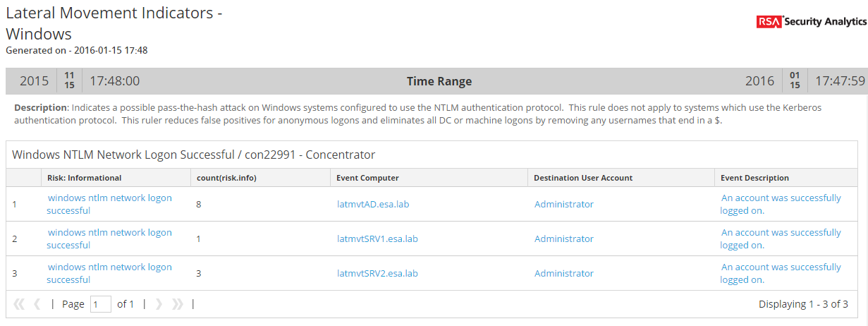Open Administrator link for latmvtSRV2.esa.lab row
Screen dimensions: 868x326
tap(564, 274)
